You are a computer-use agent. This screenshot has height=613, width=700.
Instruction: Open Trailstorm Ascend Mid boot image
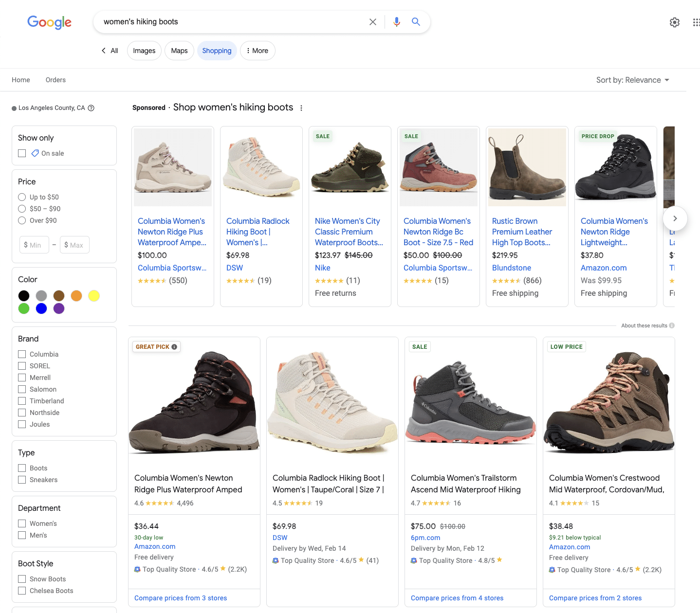point(471,402)
